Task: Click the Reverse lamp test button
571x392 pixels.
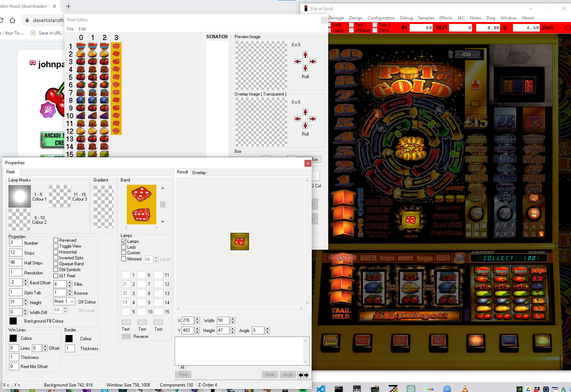Action: coord(126,337)
